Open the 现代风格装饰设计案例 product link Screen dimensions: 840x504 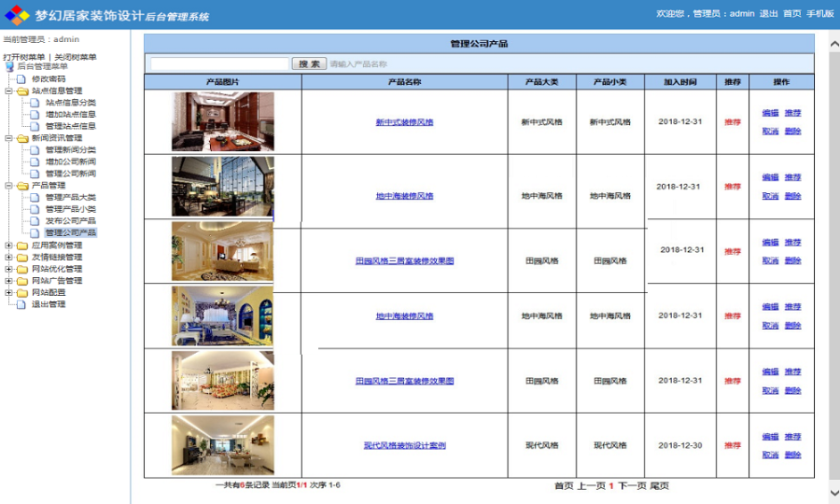click(404, 445)
